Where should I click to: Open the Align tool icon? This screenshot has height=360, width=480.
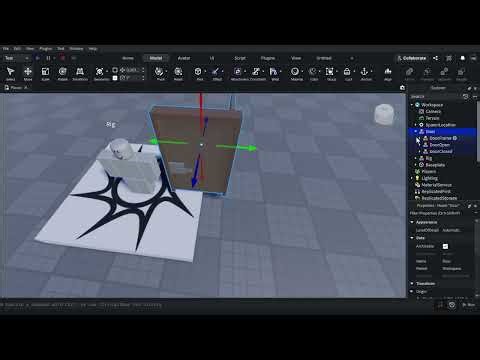click(x=388, y=71)
